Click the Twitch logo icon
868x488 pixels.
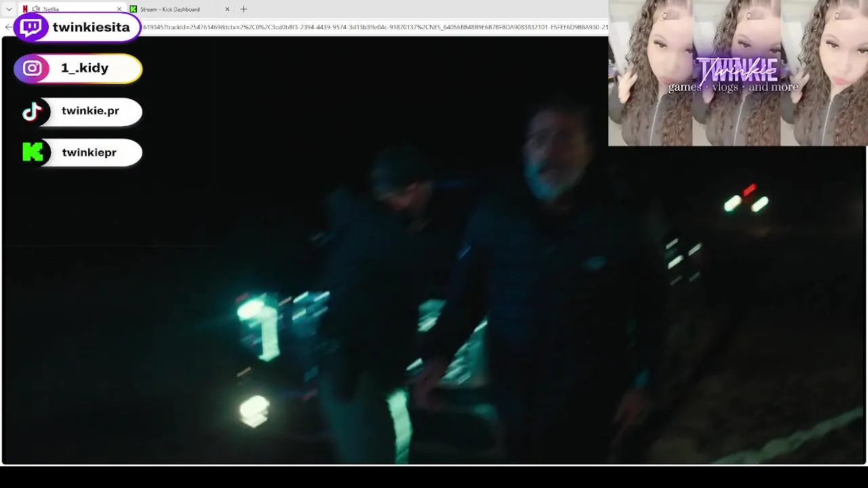point(31,28)
